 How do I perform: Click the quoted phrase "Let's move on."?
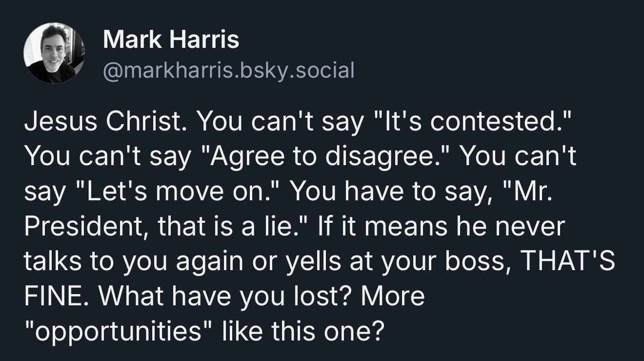pyautogui.click(x=176, y=191)
